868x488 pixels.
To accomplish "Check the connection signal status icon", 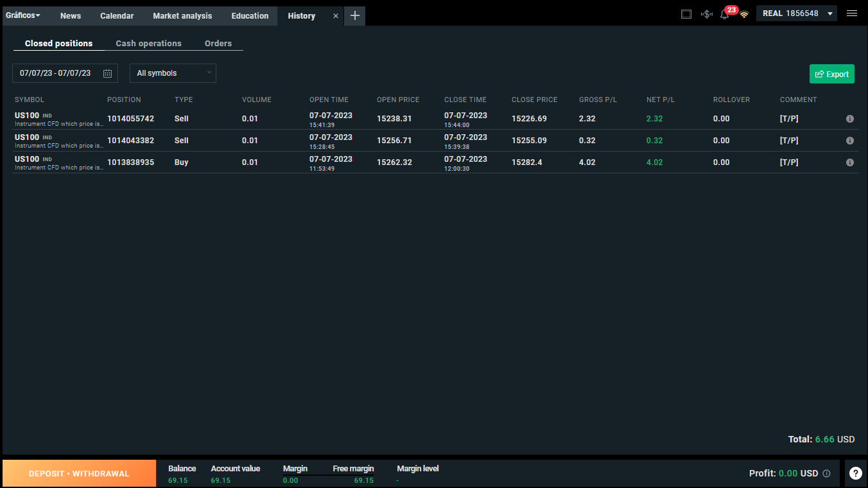I will [x=744, y=15].
